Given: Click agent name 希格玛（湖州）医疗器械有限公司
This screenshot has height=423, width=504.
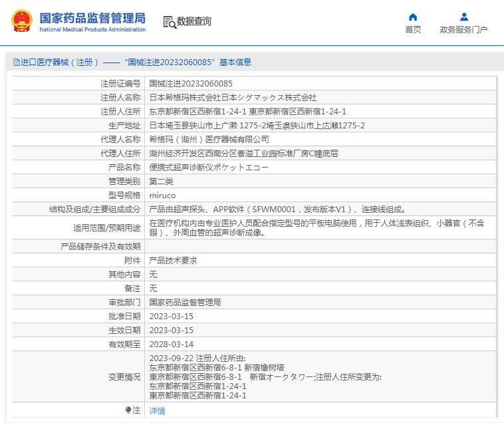Looking at the screenshot, I should (x=209, y=140).
